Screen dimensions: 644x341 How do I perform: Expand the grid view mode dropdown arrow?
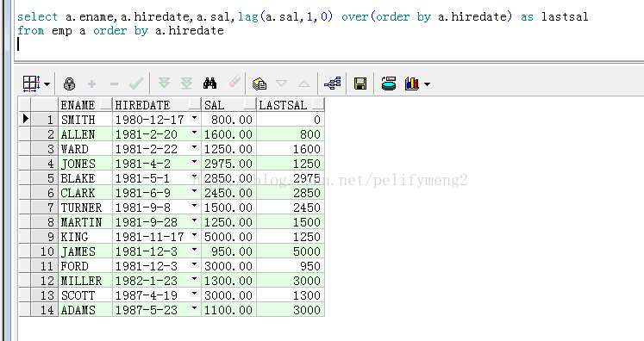[x=47, y=84]
